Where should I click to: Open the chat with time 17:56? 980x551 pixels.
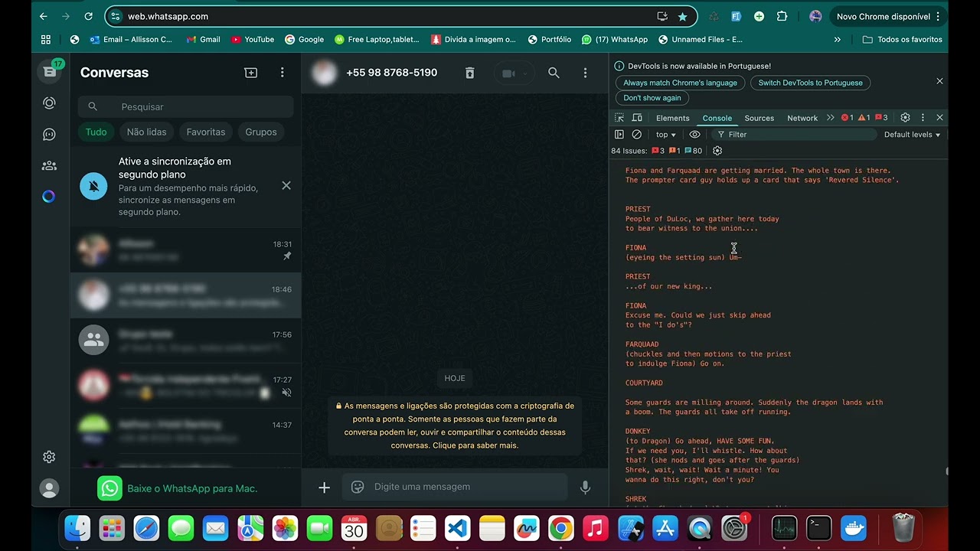185,340
